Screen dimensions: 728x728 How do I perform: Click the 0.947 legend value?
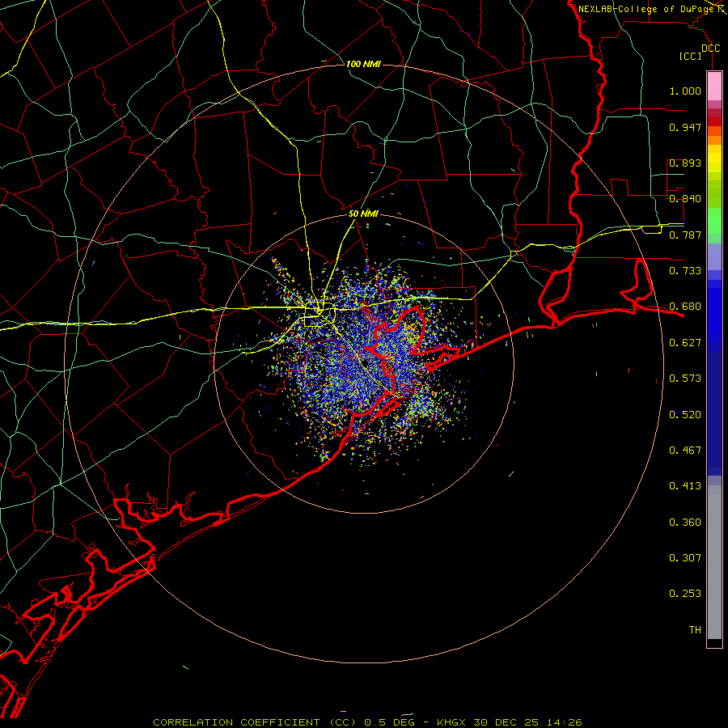685,127
